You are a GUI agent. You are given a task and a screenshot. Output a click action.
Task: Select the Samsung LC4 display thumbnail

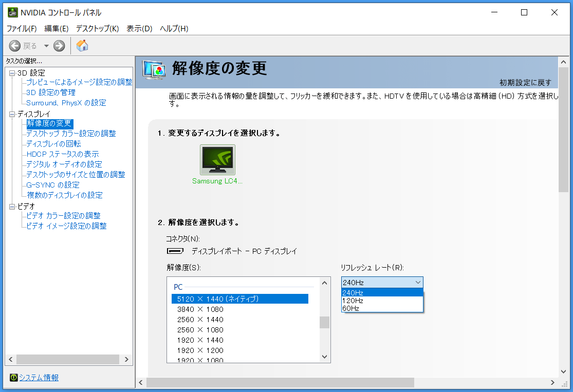pyautogui.click(x=217, y=160)
